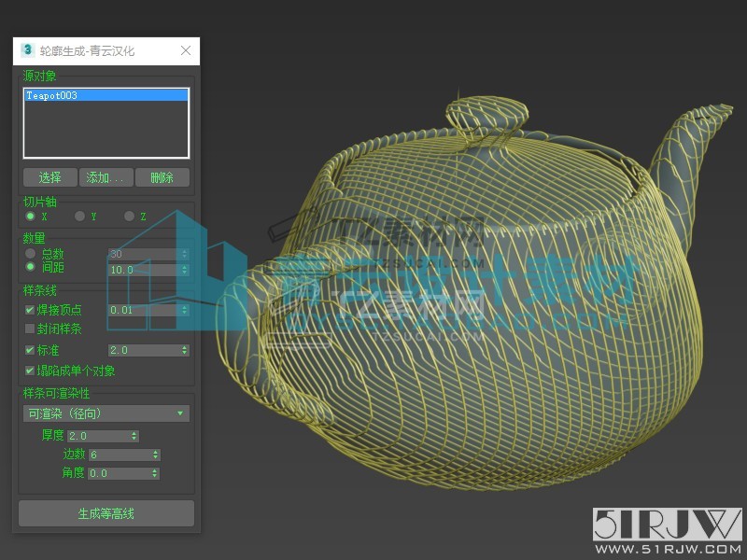747x560 pixels.
Task: Click the 角度 value field showing 0.0
Action: point(120,473)
